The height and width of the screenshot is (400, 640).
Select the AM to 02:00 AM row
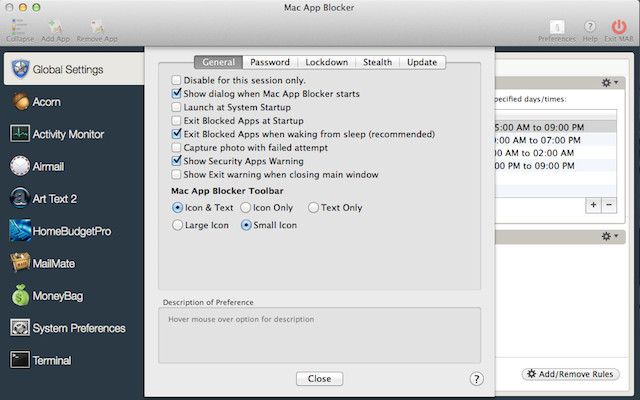[555, 153]
